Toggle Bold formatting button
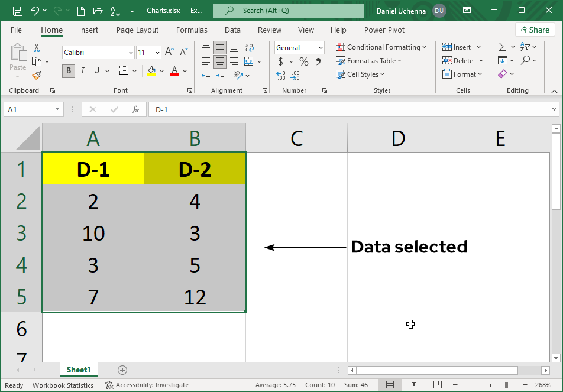 coord(69,71)
